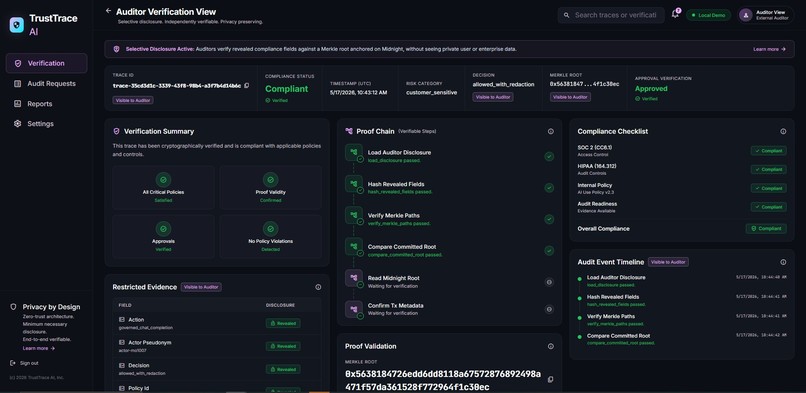The height and width of the screenshot is (393, 806).
Task: Click the Compliant badge for SOC 2 (CC6.1)
Action: coord(768,151)
